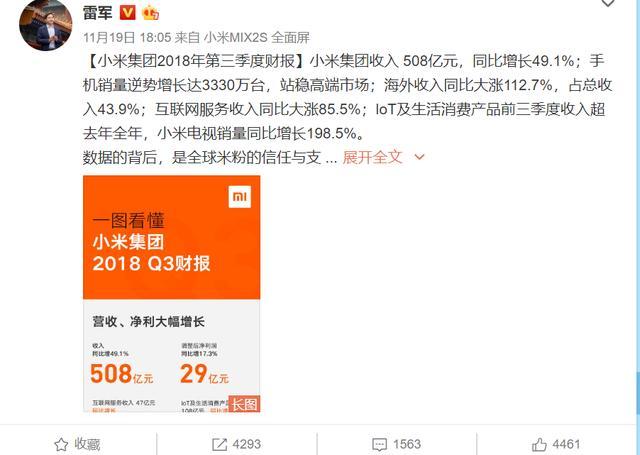Open the Q3财报 long image thumbnail
Screen dimensions: 640x455
pyautogui.click(x=171, y=293)
